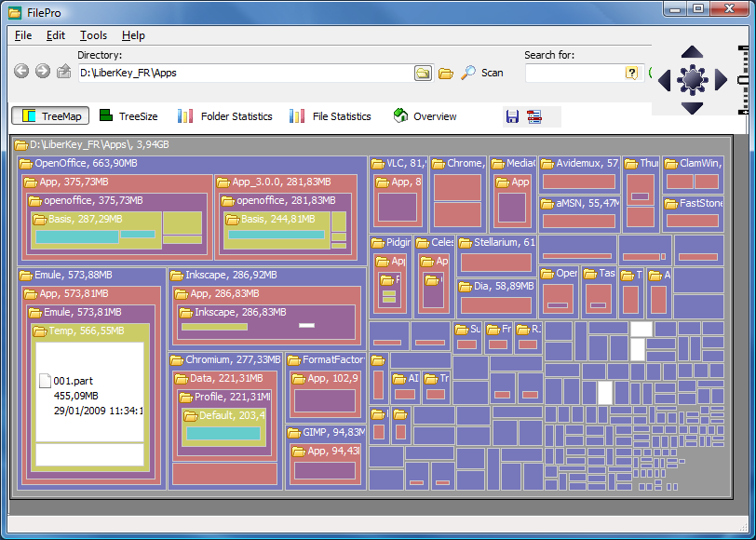The image size is (756, 540).
Task: Switch to the File Statistics tab
Action: coord(331,116)
